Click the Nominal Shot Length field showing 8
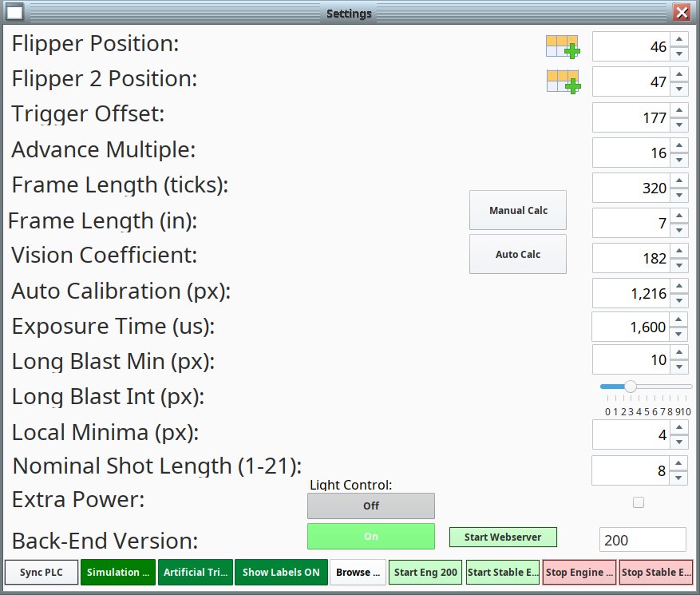The height and width of the screenshot is (595, 700). pos(631,470)
